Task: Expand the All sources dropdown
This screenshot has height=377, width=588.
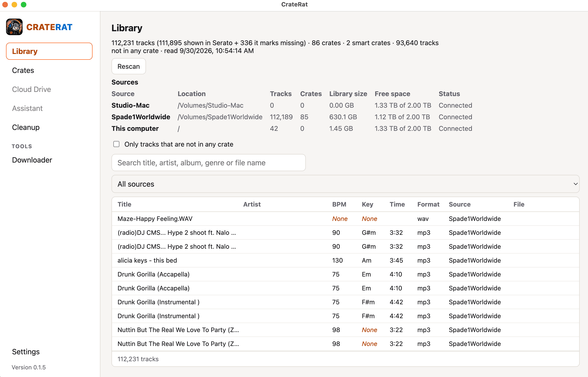Action: (345, 184)
